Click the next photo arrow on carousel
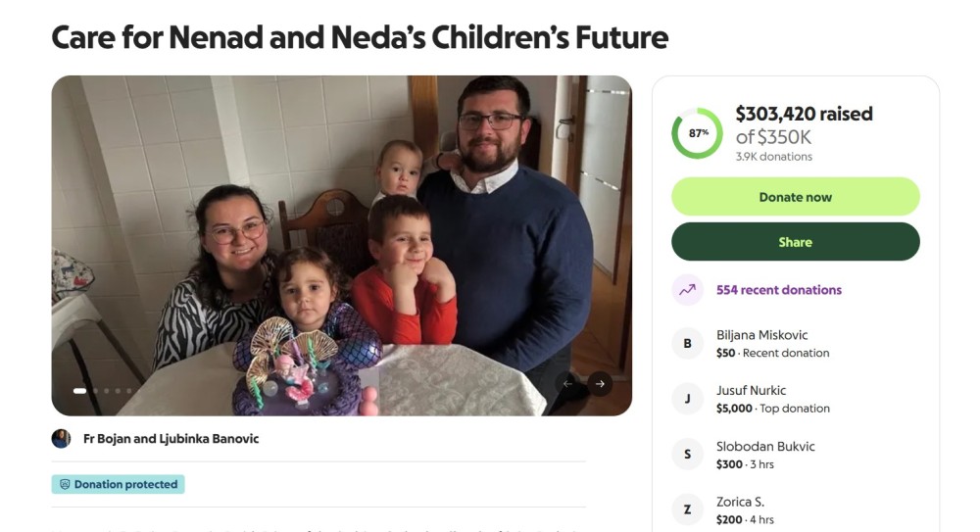980x532 pixels. pyautogui.click(x=600, y=384)
